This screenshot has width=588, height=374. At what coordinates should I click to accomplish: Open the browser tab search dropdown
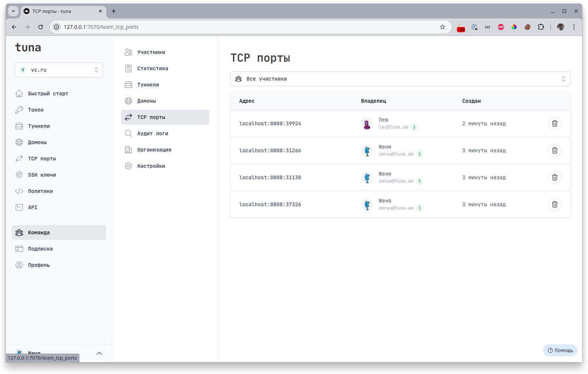(x=13, y=11)
